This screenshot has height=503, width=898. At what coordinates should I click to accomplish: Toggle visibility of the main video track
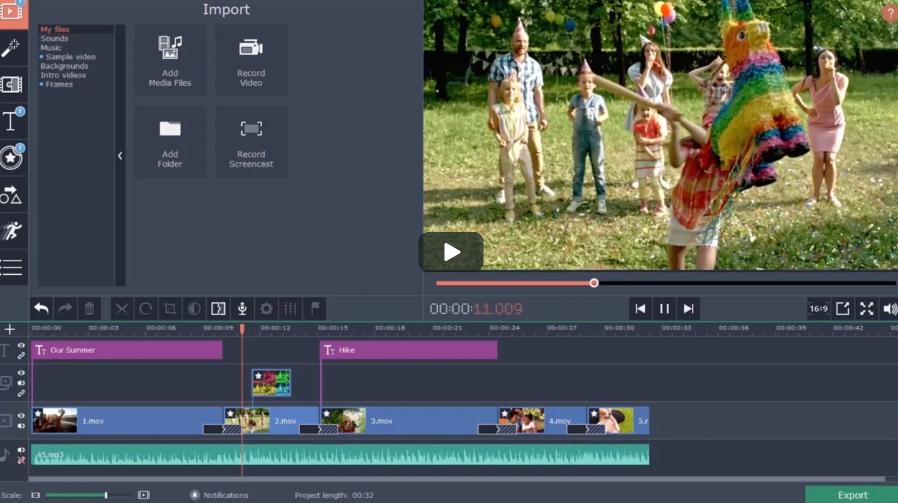point(21,415)
